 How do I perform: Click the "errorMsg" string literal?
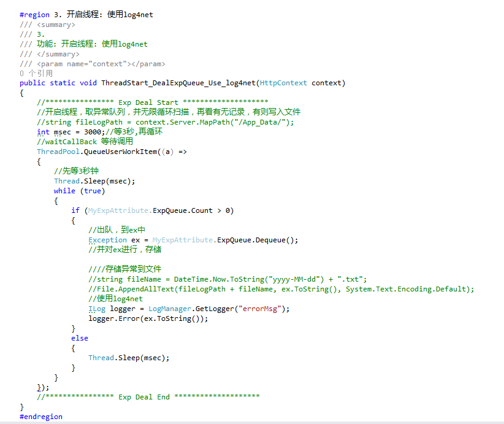(x=260, y=309)
